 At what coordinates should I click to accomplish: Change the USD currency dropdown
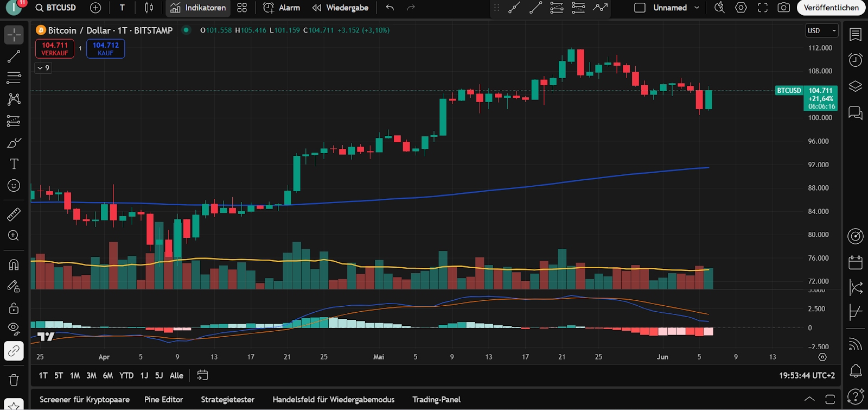click(x=822, y=30)
